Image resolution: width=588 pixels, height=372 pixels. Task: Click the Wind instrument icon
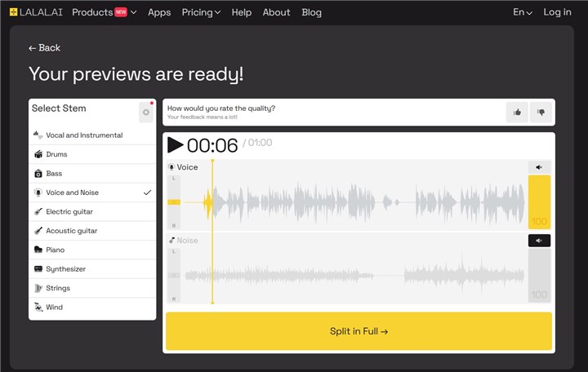38,307
